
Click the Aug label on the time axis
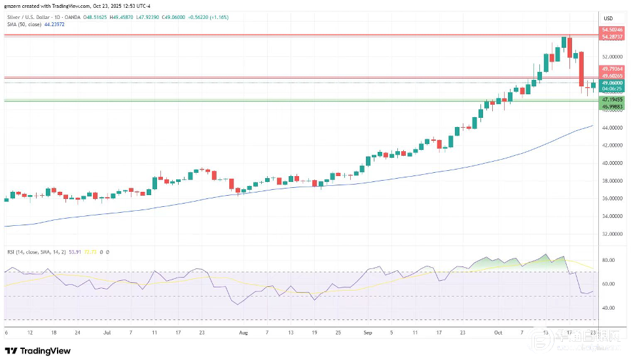pos(243,333)
